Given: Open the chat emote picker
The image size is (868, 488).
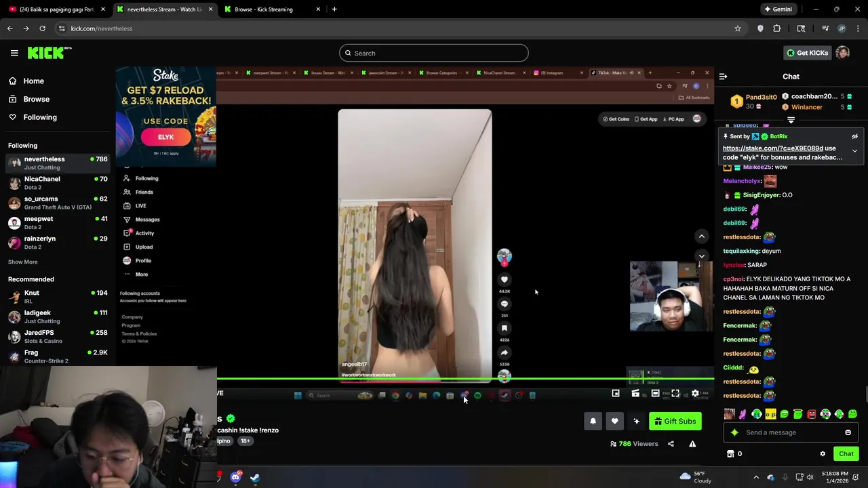Looking at the screenshot, I should pos(848,432).
